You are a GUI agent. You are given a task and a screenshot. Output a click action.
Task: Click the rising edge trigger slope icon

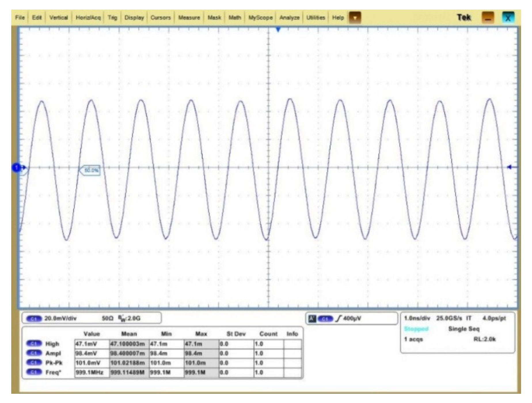[x=339, y=319]
